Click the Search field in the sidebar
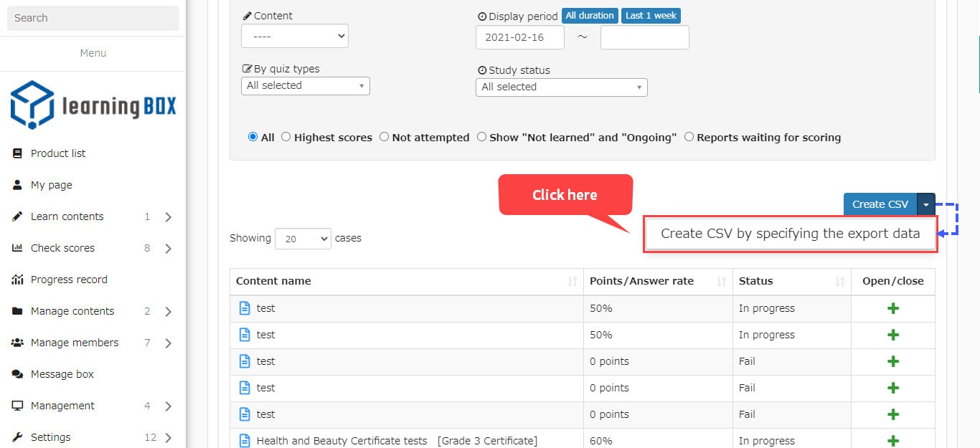The height and width of the screenshot is (448, 980). point(93,18)
